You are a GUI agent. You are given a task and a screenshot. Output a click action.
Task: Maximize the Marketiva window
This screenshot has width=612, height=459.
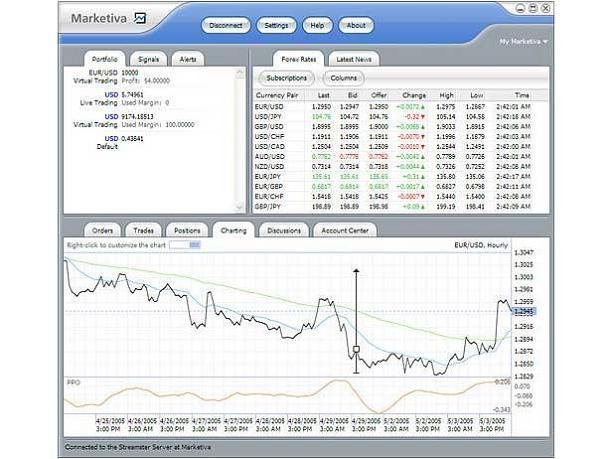click(533, 8)
